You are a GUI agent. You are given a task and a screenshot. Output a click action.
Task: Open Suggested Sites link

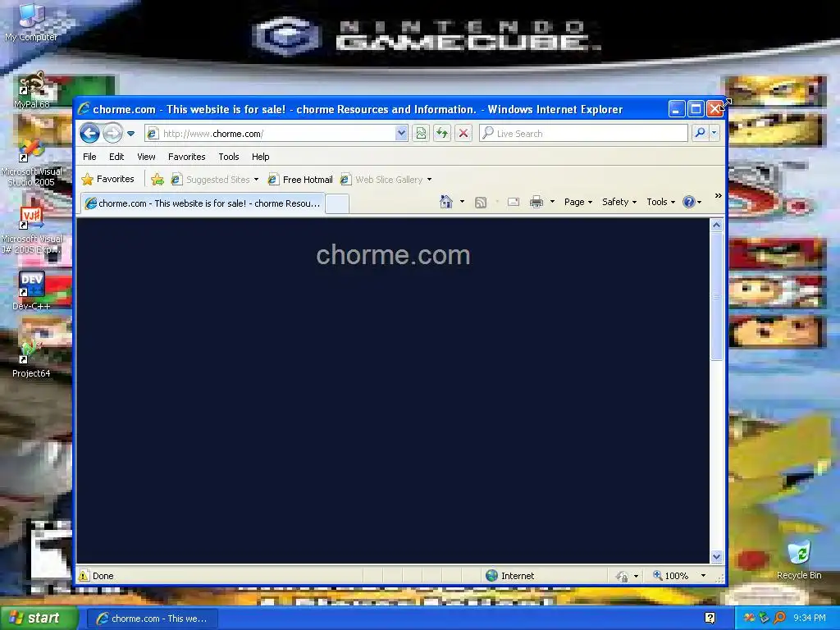(211, 180)
